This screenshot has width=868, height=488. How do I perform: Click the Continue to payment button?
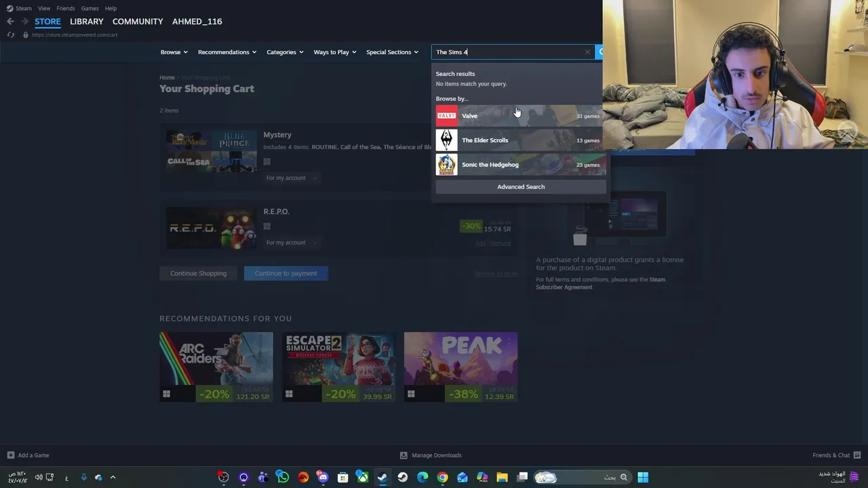point(285,273)
